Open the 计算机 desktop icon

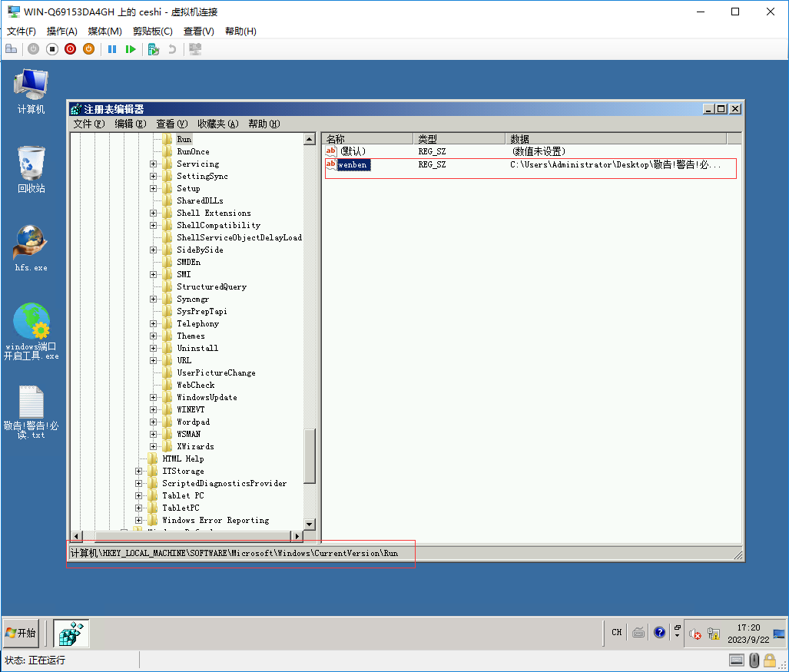[31, 88]
